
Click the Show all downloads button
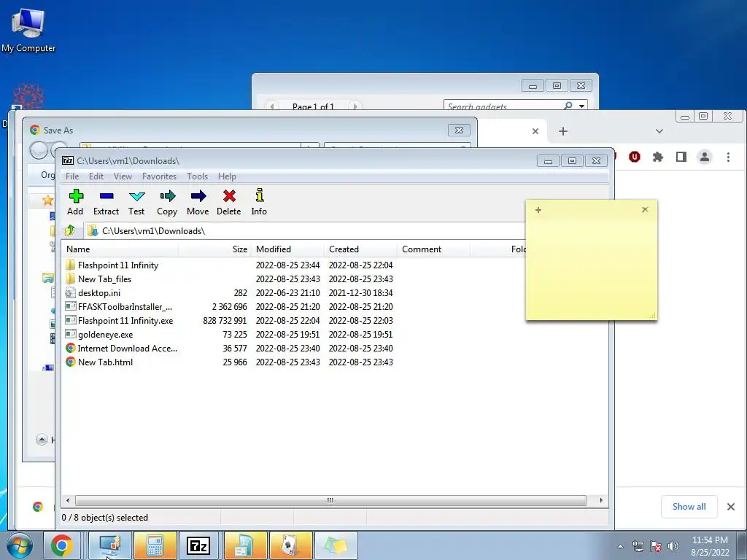click(689, 507)
